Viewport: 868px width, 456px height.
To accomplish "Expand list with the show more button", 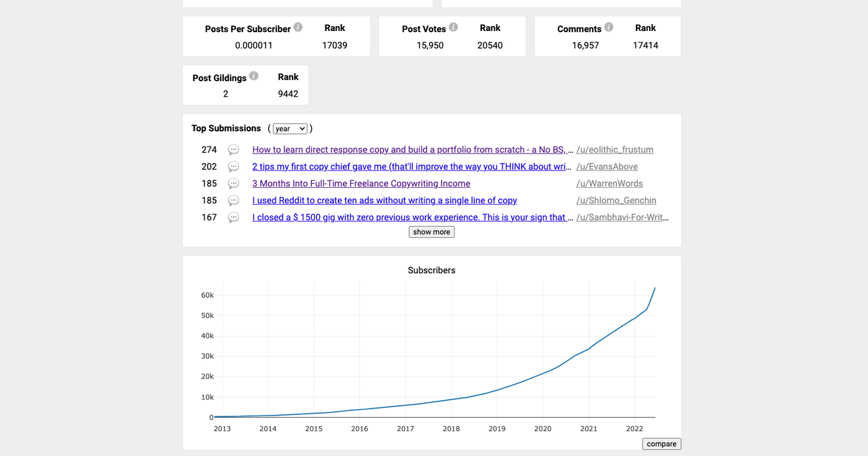I will click(432, 232).
